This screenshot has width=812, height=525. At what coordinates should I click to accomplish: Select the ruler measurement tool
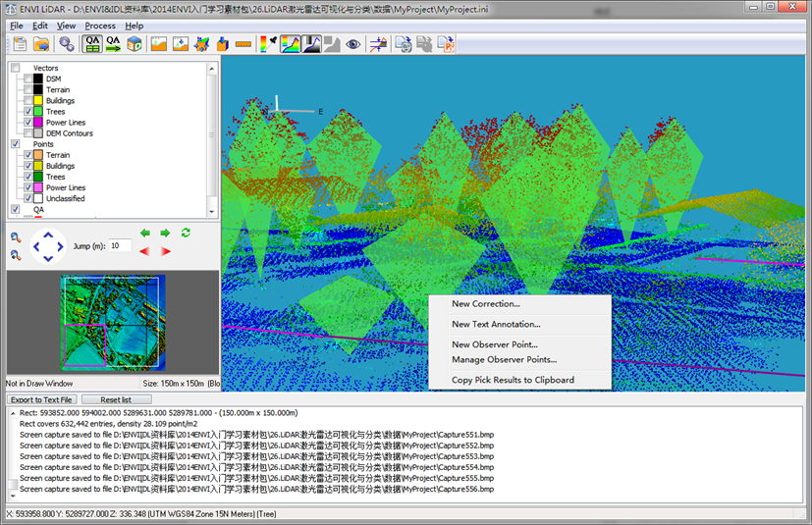pos(244,44)
